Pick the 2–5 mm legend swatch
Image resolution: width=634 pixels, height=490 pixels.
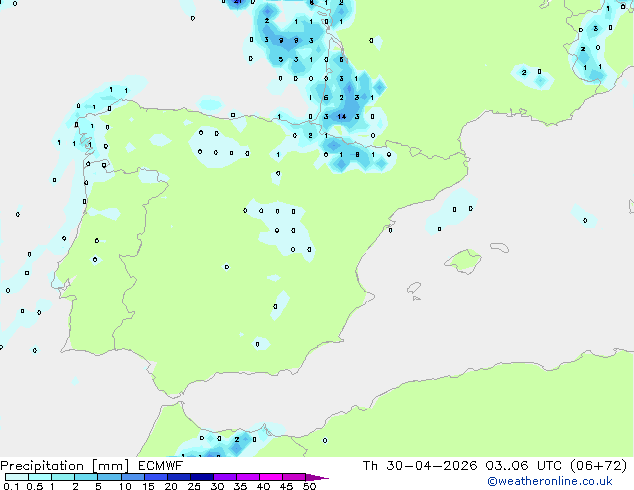click(86, 477)
